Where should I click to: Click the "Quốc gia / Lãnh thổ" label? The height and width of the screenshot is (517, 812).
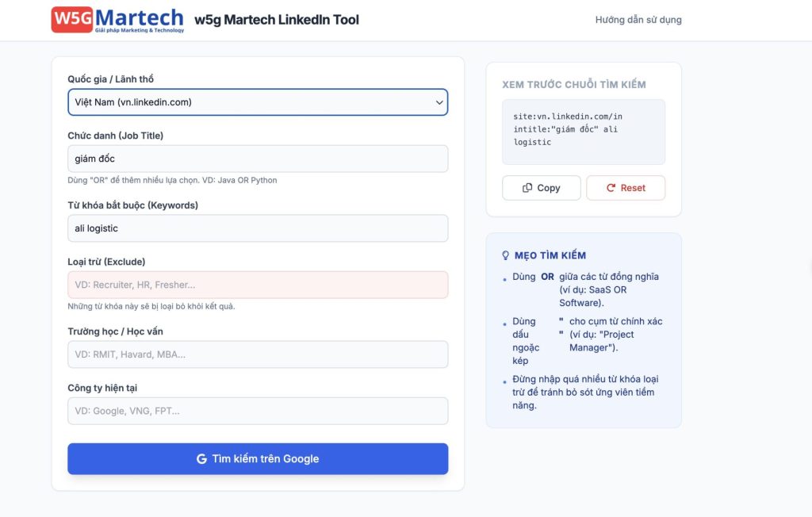pyautogui.click(x=111, y=79)
